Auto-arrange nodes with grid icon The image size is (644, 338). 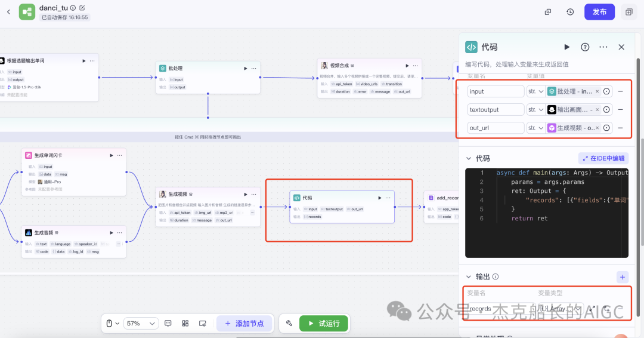click(185, 324)
